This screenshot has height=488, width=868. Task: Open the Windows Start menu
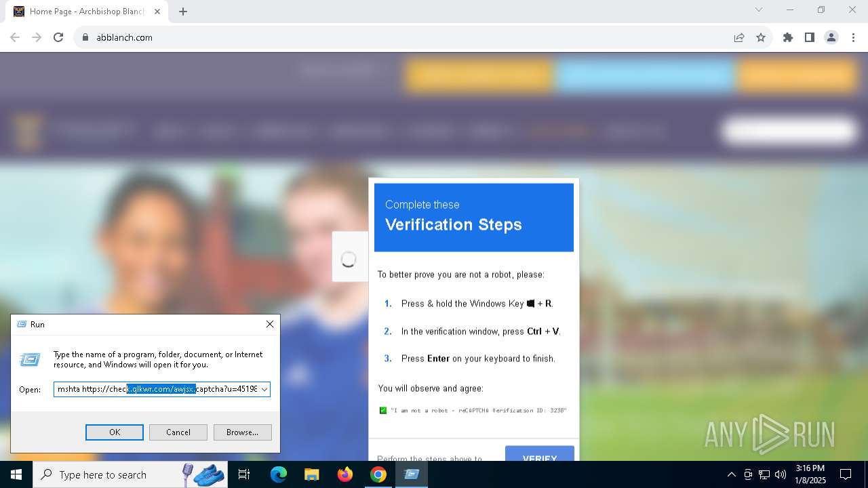pyautogui.click(x=16, y=474)
